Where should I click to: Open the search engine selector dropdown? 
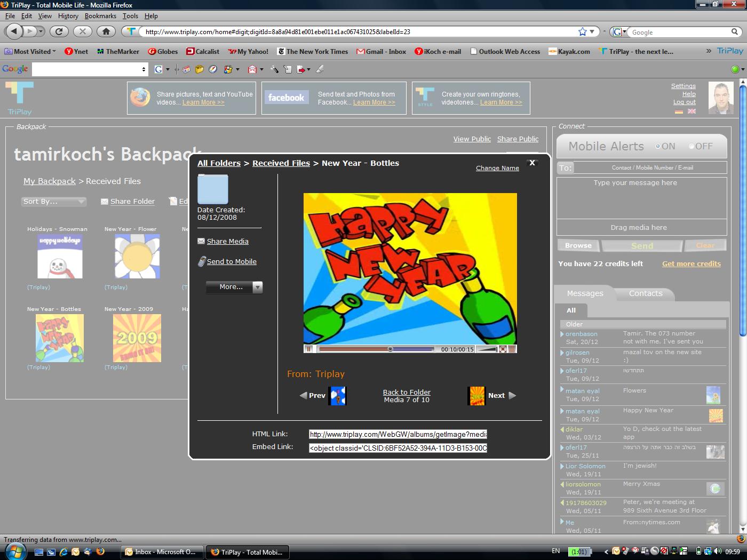pyautogui.click(x=619, y=32)
